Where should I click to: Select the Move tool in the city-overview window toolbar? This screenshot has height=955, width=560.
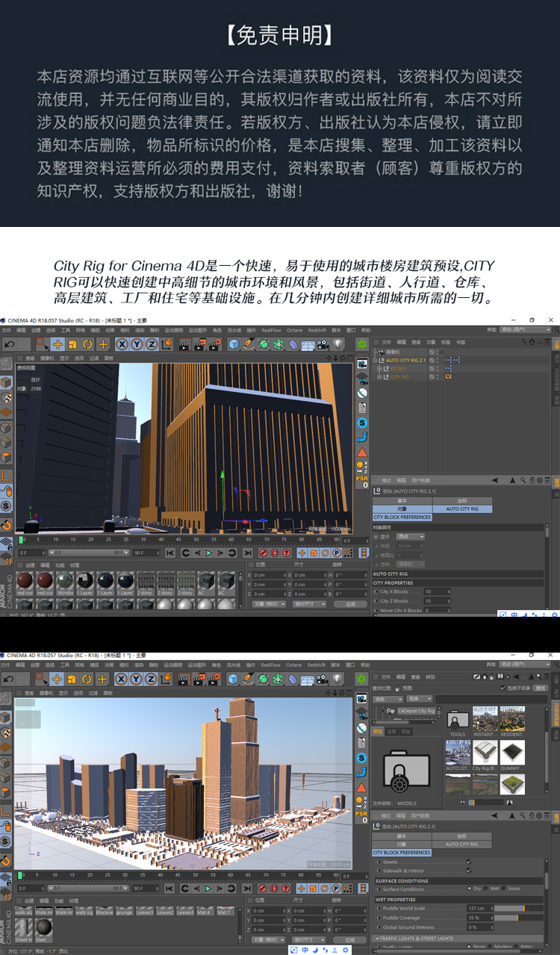(57, 679)
